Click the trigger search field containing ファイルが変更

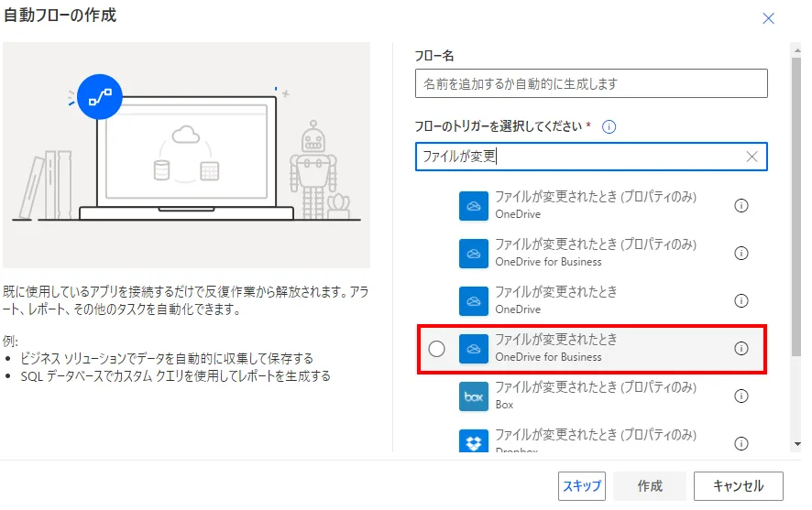pyautogui.click(x=591, y=157)
